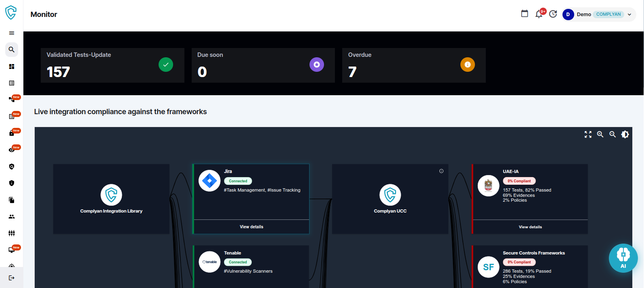Click the Validated Tests-Update count 157
This screenshot has width=644, height=288.
58,72
